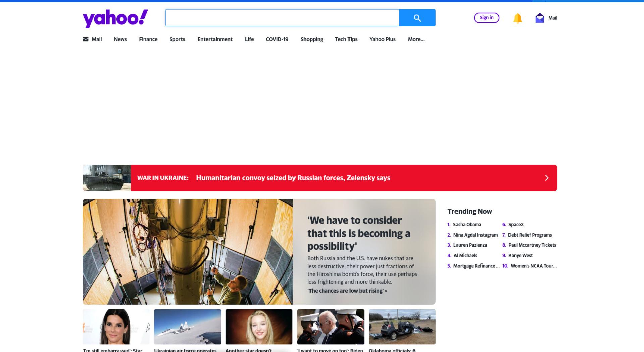The height and width of the screenshot is (352, 644).
Task: Open Tech Tips in the navigation
Action: [346, 39]
